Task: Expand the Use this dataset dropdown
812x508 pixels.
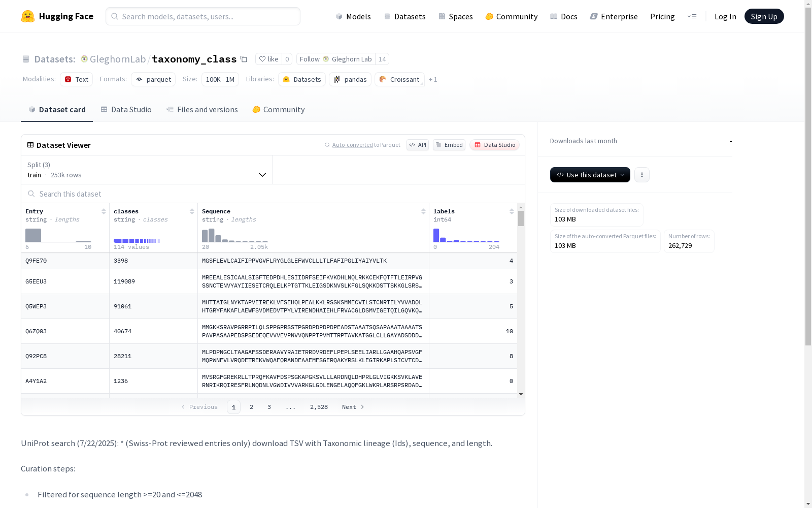Action: pyautogui.click(x=590, y=175)
